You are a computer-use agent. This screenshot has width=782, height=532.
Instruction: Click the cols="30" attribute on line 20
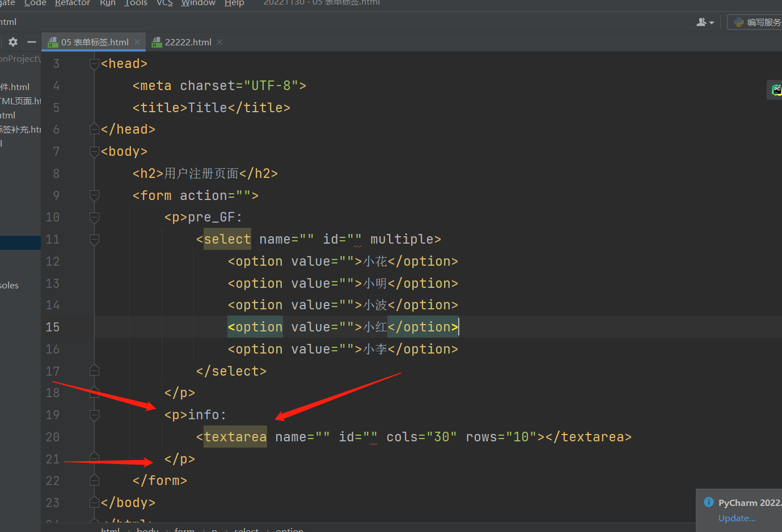pyautogui.click(x=421, y=437)
